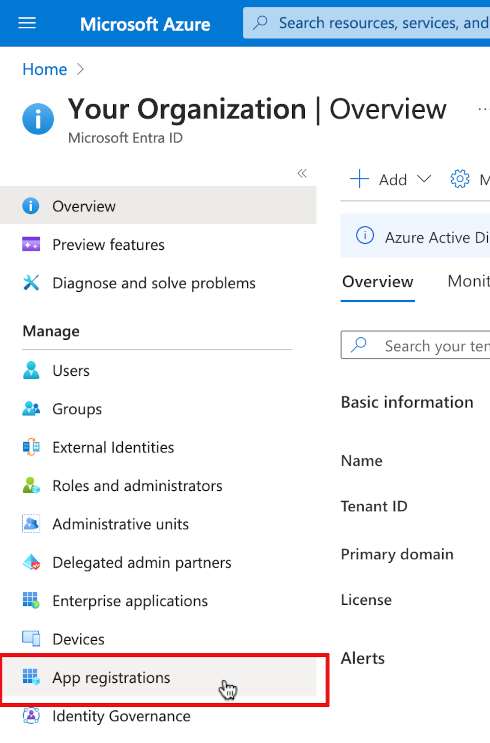Screen dimensions: 490x743
Task: Click the License label
Action: pos(366,600)
